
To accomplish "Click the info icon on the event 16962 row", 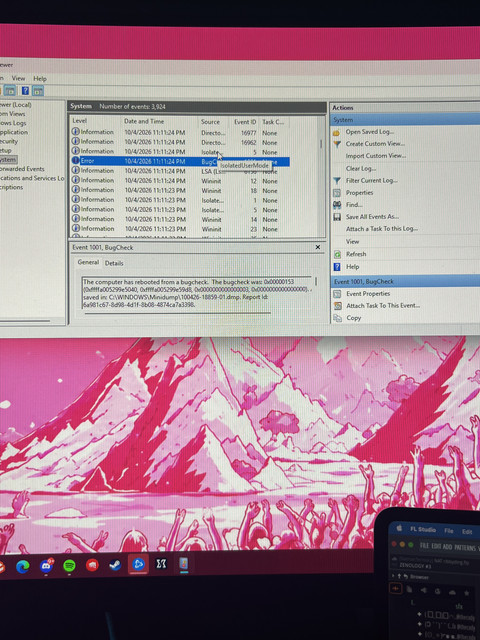I will tap(76, 141).
